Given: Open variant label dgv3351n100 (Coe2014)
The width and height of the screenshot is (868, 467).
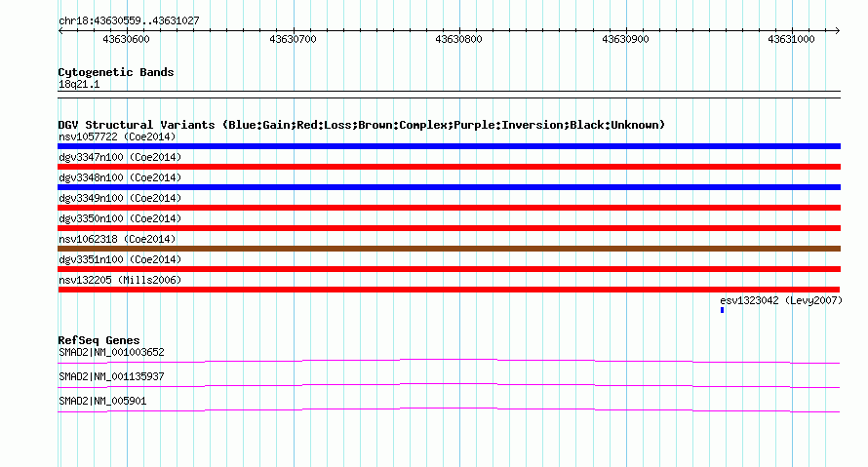Looking at the screenshot, I should (120, 259).
